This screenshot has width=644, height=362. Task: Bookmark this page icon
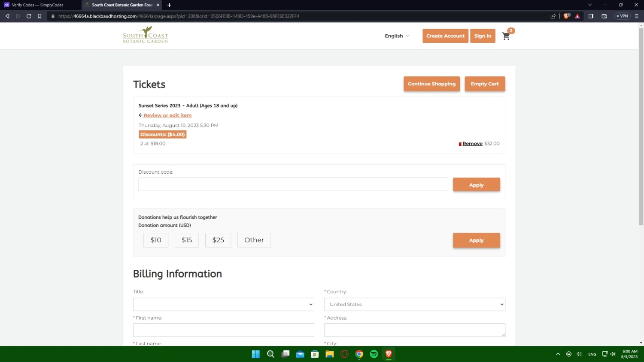[39, 16]
